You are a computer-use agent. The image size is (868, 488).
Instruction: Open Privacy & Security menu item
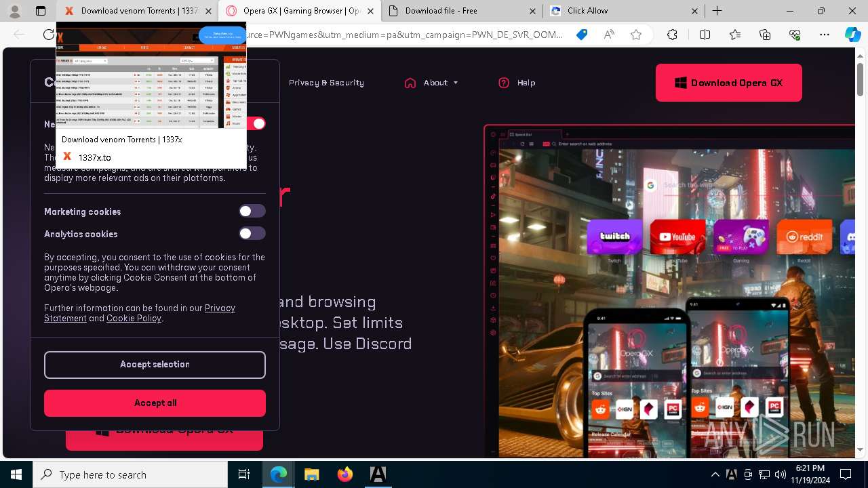tap(326, 83)
